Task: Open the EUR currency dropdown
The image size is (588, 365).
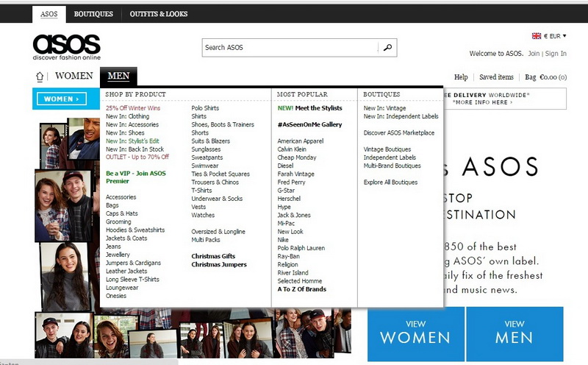Action: pos(555,35)
